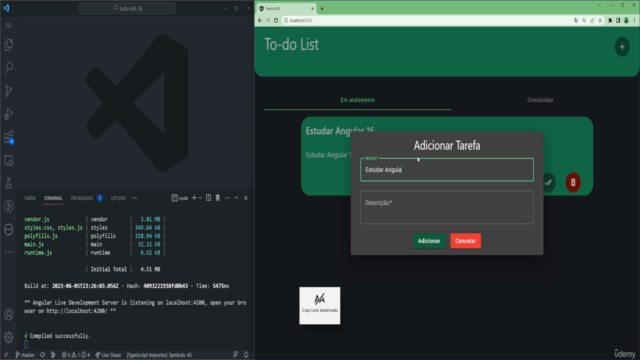Open errors and warnings status item
This screenshot has width=640, height=360.
tap(76, 355)
